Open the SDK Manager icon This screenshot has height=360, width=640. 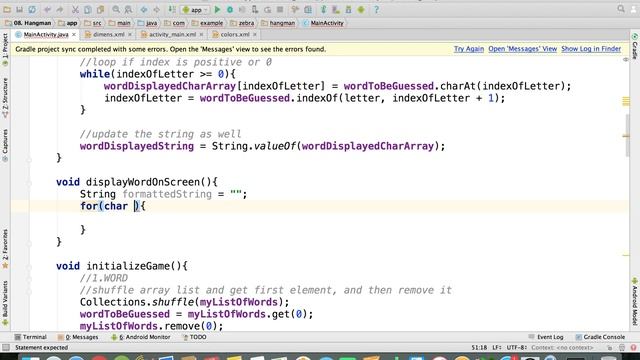coord(348,9)
